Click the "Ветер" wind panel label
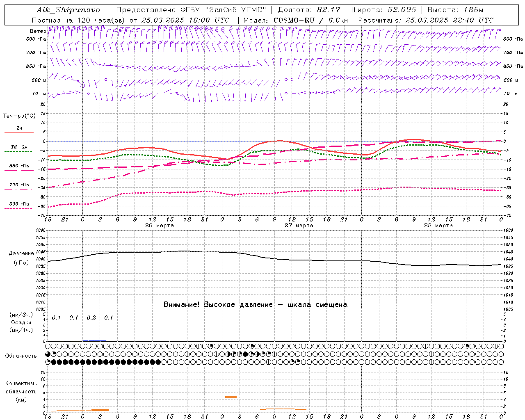525x420 pixels. click(38, 31)
